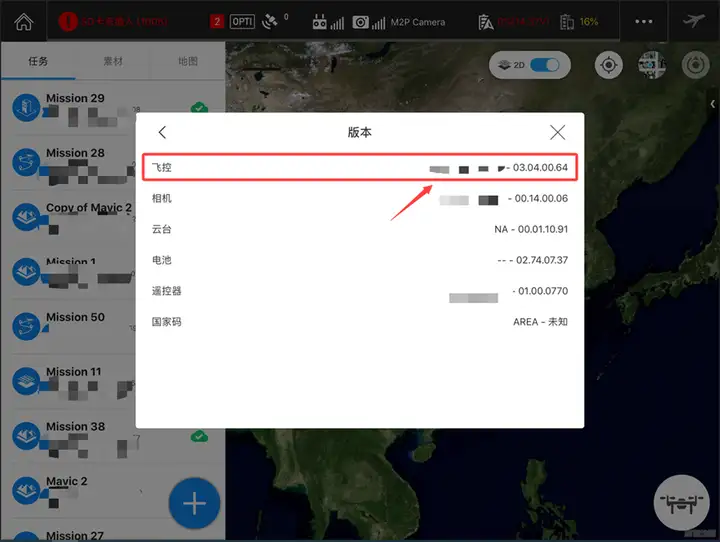The height and width of the screenshot is (542, 720).
Task: Click Mission 50 waypoint-type icon
Action: [x=26, y=327]
